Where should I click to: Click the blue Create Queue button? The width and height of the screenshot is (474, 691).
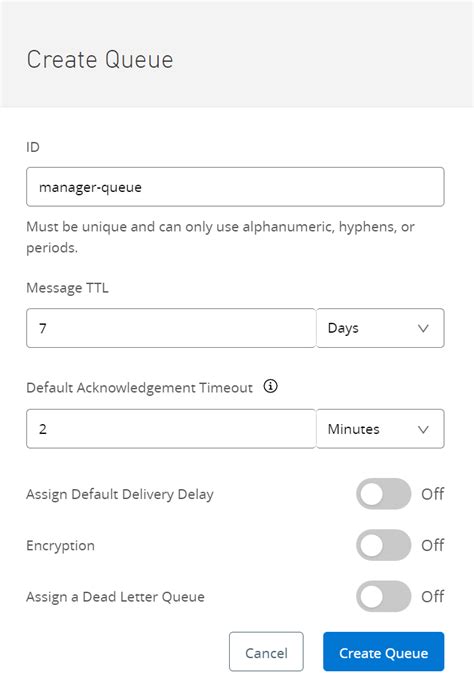(383, 652)
